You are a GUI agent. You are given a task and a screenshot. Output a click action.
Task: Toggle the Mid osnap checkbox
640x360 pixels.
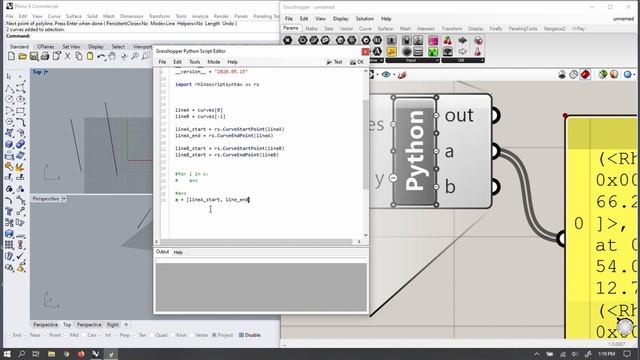coord(66,335)
